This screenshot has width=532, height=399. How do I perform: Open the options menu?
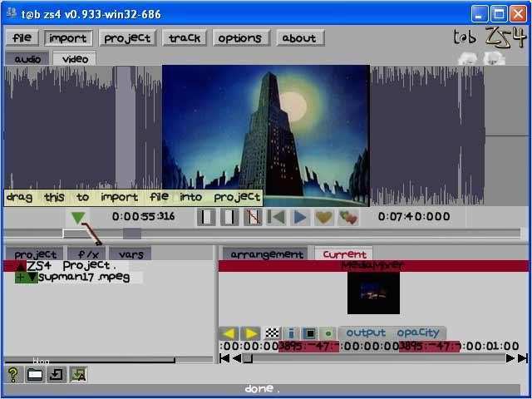240,37
